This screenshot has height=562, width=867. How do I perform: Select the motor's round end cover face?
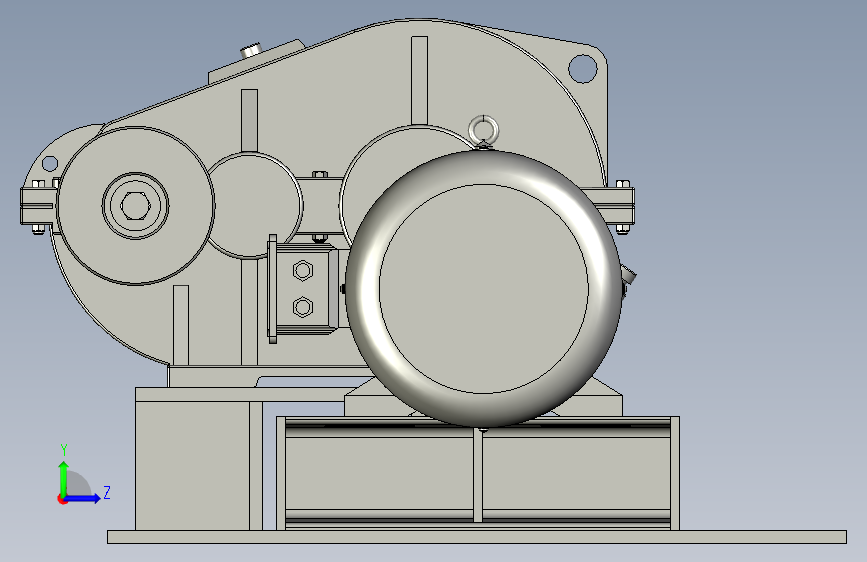coord(484,289)
